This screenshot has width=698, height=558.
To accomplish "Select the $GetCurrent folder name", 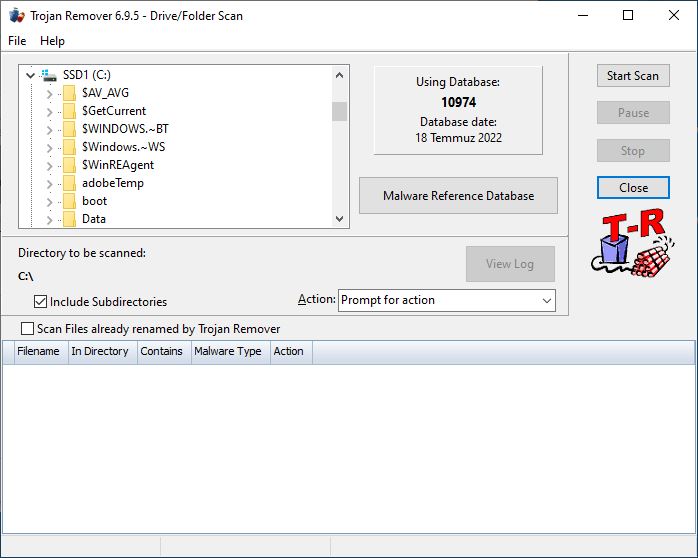I will (114, 111).
